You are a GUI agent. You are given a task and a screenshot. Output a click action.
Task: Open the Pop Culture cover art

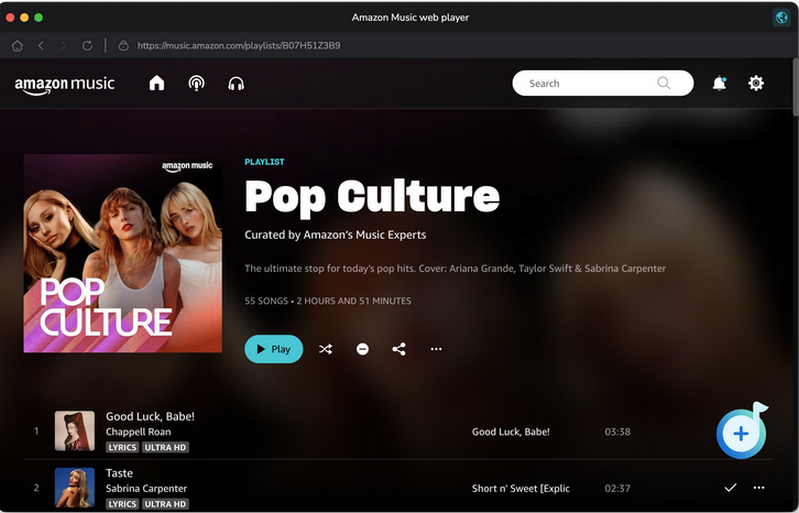pyautogui.click(x=123, y=253)
